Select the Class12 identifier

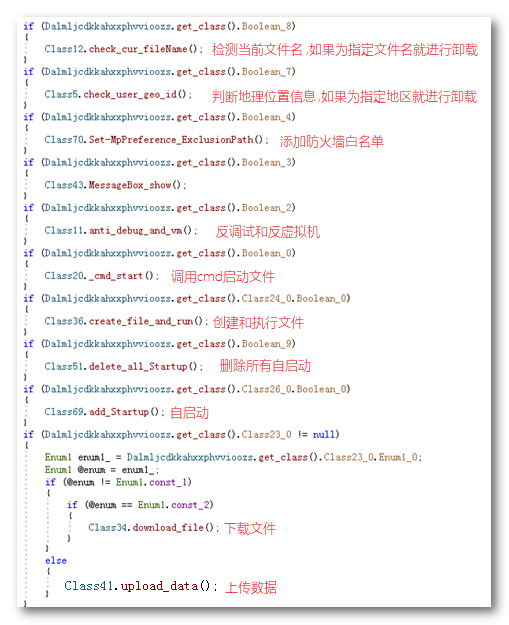coord(64,49)
